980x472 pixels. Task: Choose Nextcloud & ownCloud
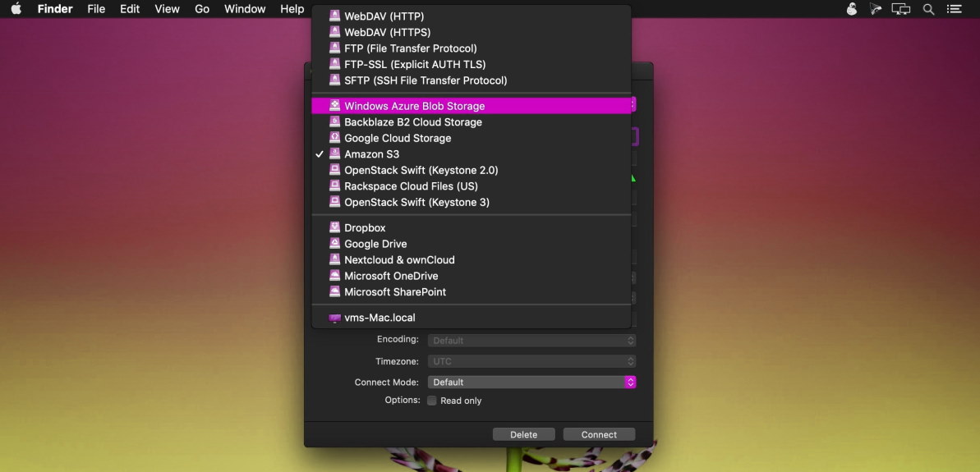click(x=472, y=259)
